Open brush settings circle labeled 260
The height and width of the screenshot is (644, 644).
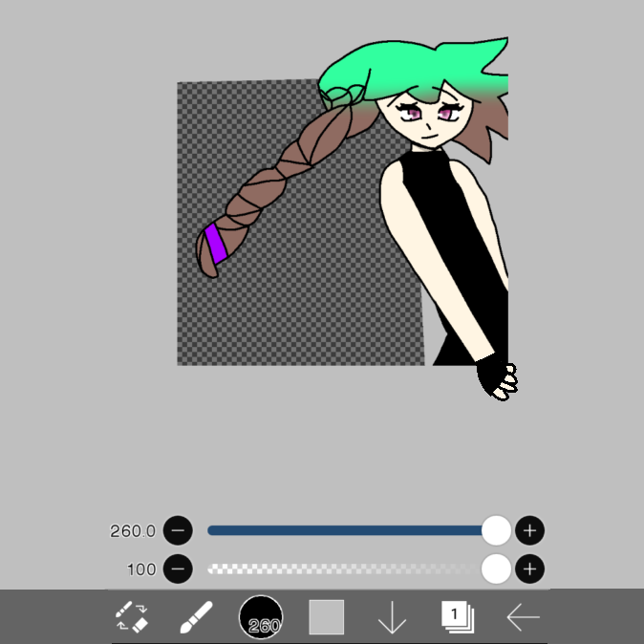pos(261,617)
